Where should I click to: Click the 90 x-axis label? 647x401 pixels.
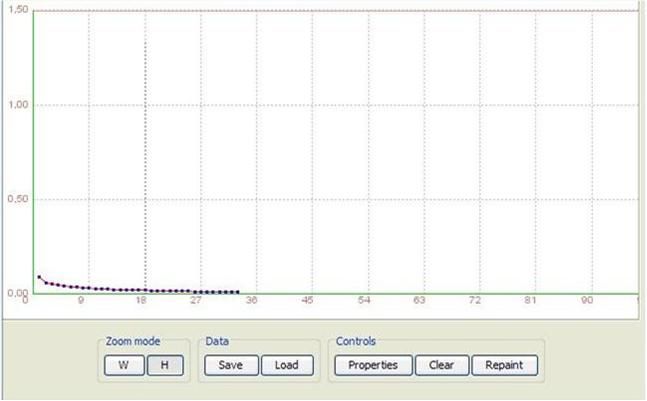(x=587, y=300)
